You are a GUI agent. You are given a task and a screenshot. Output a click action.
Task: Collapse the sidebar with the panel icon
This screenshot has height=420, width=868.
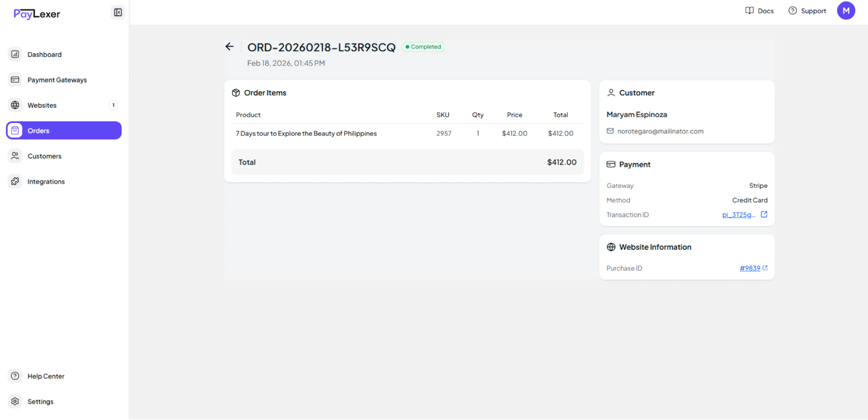(118, 12)
